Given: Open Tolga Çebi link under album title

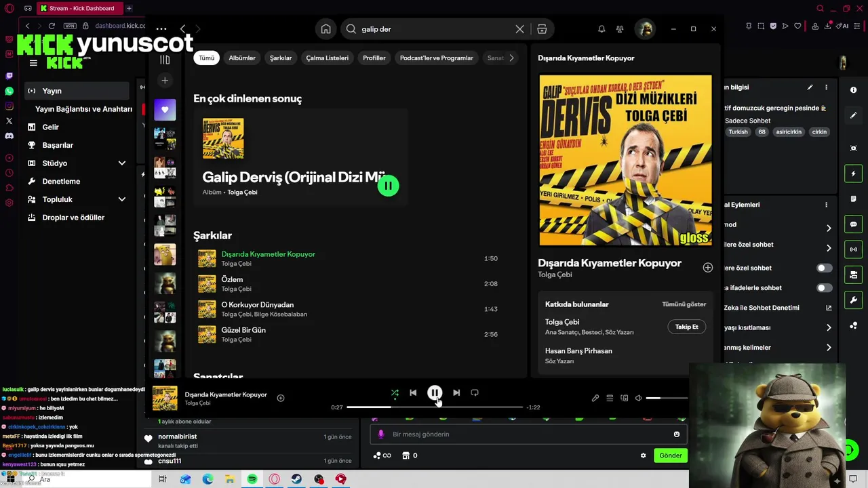Looking at the screenshot, I should [242, 192].
